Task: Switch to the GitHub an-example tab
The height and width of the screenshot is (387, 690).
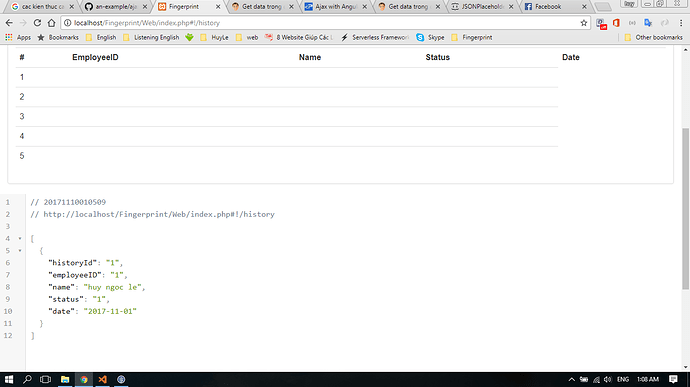Action: point(115,7)
